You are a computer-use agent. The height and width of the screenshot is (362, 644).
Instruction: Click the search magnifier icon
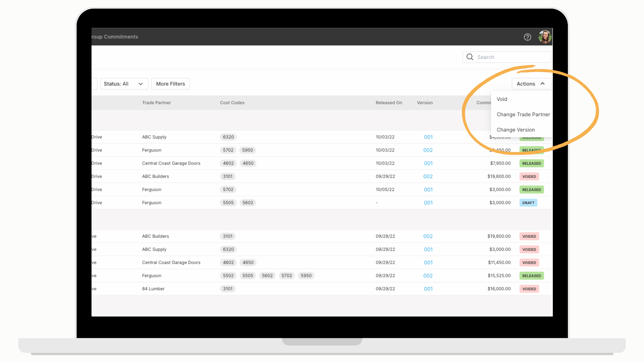point(470,57)
